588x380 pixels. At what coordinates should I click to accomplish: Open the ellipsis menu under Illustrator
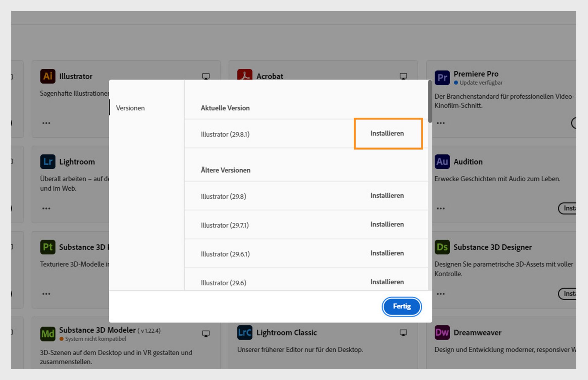(x=46, y=123)
